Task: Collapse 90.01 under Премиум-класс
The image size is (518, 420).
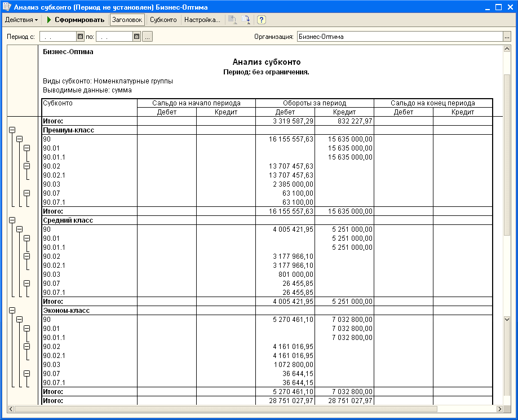Action: [x=26, y=148]
